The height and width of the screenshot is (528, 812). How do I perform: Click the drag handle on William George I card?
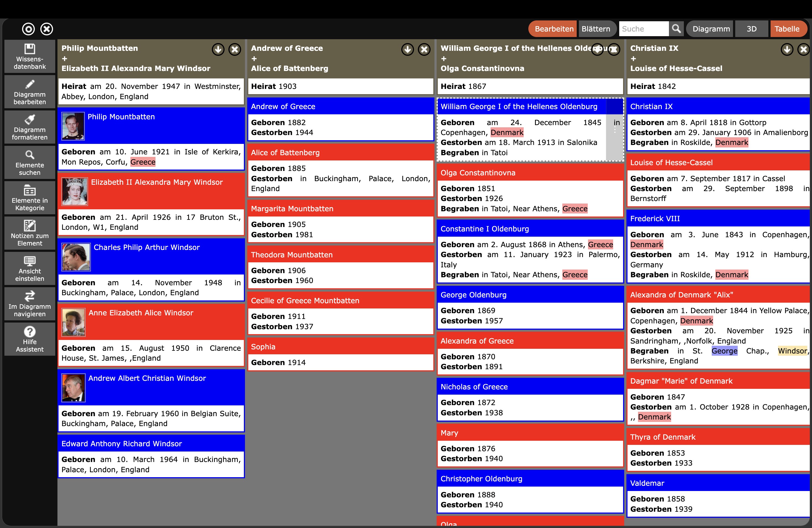point(615,130)
